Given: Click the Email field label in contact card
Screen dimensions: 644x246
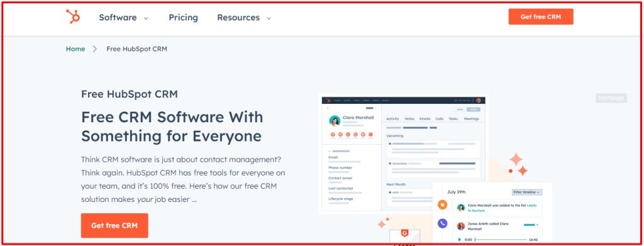Looking at the screenshot, I should [333, 157].
